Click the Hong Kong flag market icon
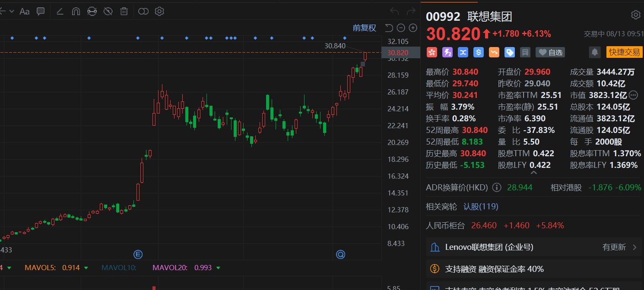Viewport: 644px width, 290px height. point(431,52)
